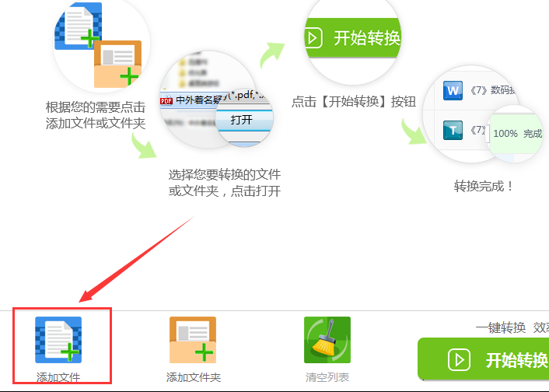Click the 添加文件 add file icon
This screenshot has width=549, height=392.
(x=58, y=340)
